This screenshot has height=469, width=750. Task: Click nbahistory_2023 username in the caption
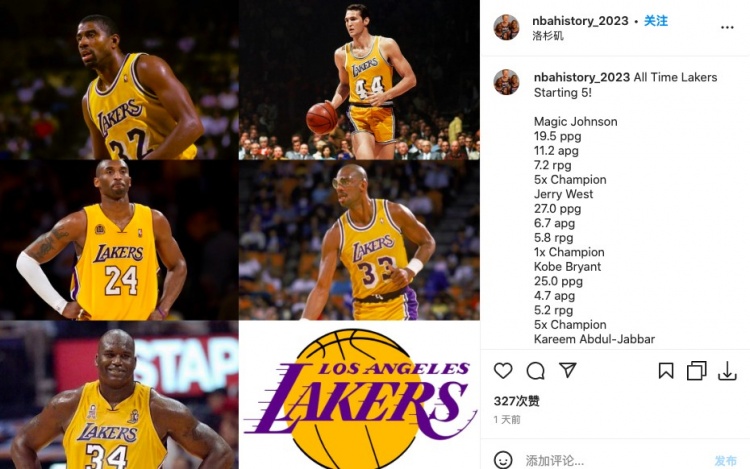[x=582, y=77]
